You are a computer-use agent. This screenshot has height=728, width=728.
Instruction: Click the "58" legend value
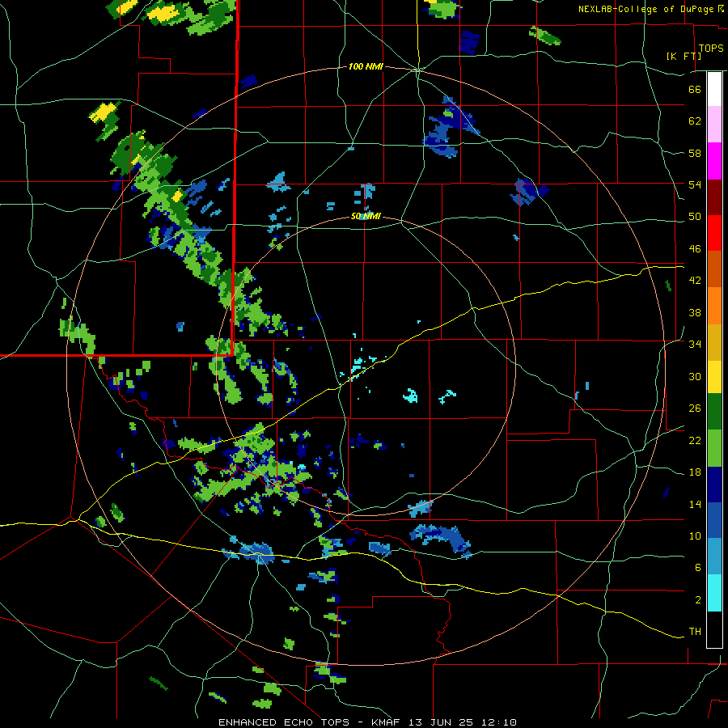[x=695, y=153]
